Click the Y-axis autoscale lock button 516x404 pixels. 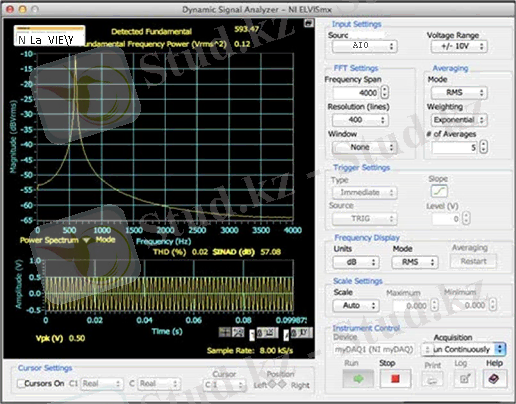point(302,333)
